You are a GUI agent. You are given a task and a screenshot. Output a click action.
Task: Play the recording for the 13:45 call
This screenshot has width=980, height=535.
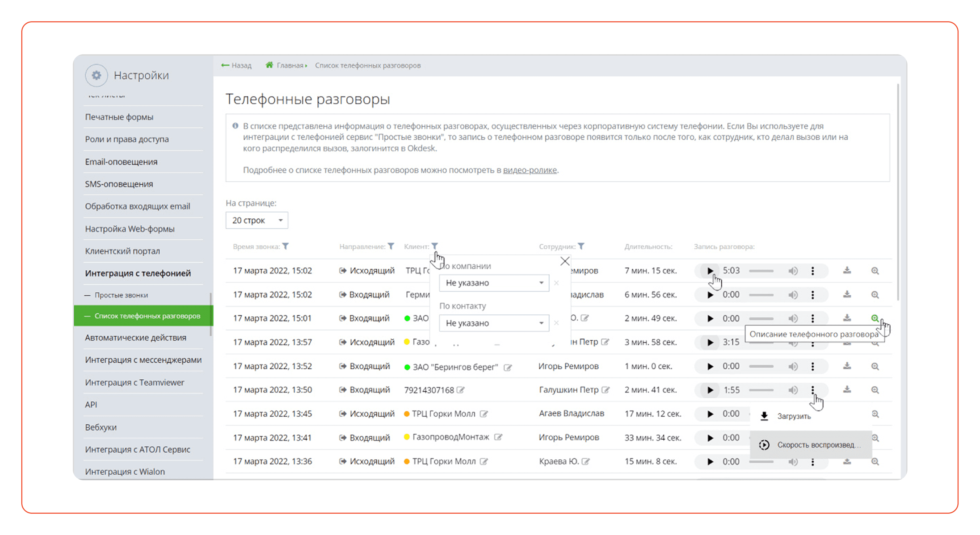coord(710,414)
